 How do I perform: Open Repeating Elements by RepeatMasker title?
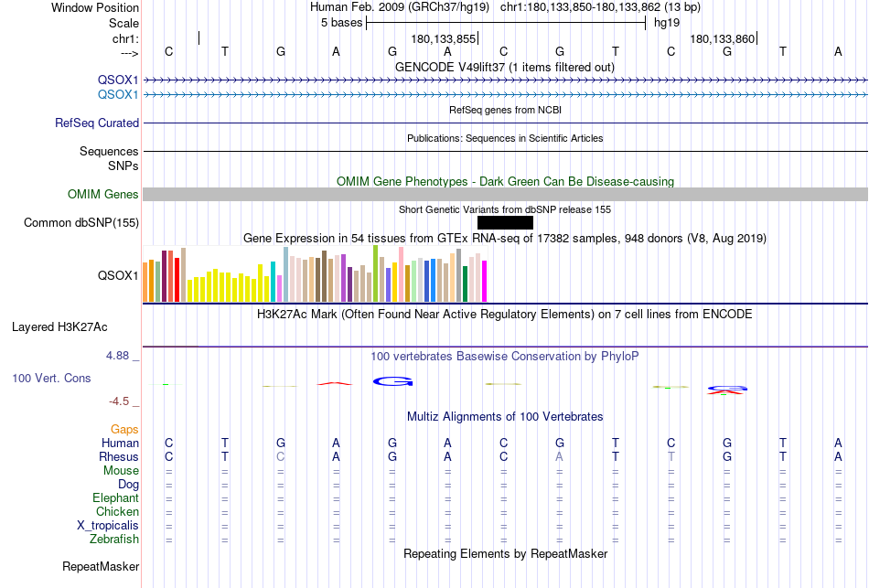[505, 553]
